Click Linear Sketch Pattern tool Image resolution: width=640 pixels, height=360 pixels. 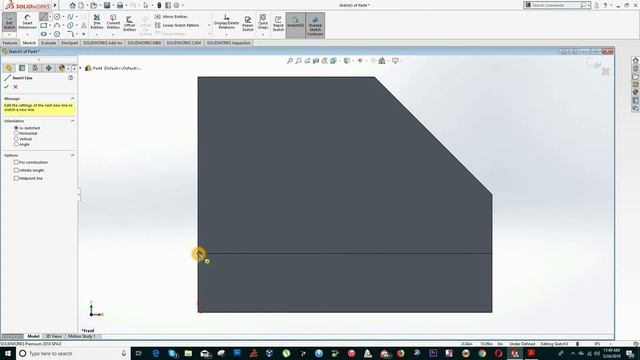177,25
